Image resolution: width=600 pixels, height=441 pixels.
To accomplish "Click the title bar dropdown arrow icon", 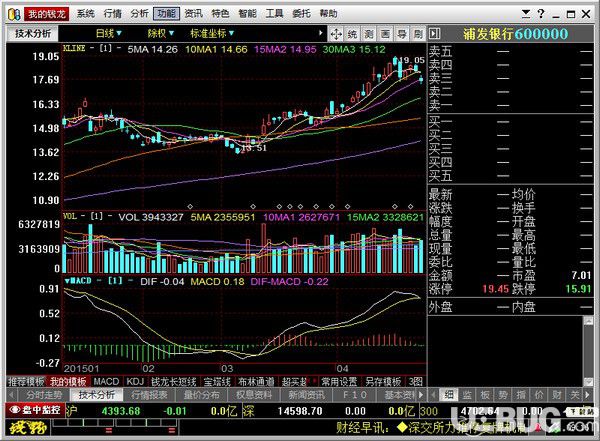I will pyautogui.click(x=526, y=14).
